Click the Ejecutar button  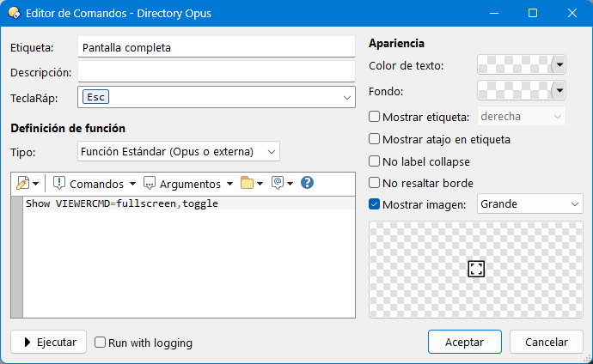click(48, 342)
